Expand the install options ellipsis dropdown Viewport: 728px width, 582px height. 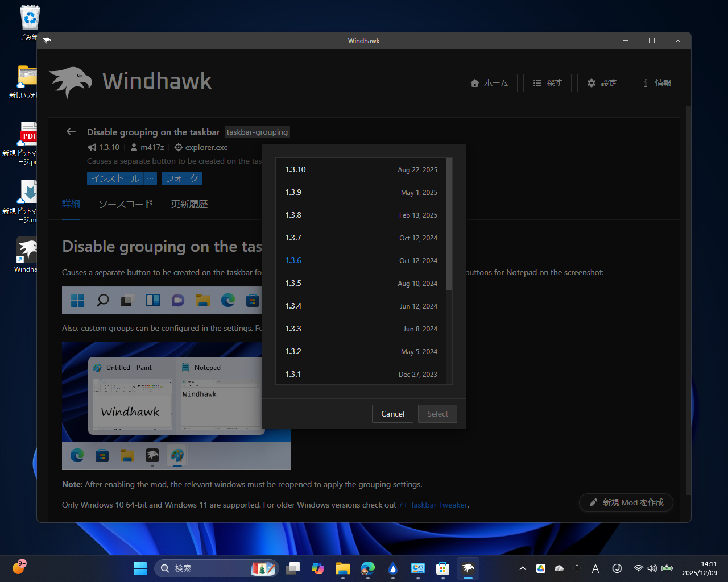pyautogui.click(x=150, y=178)
